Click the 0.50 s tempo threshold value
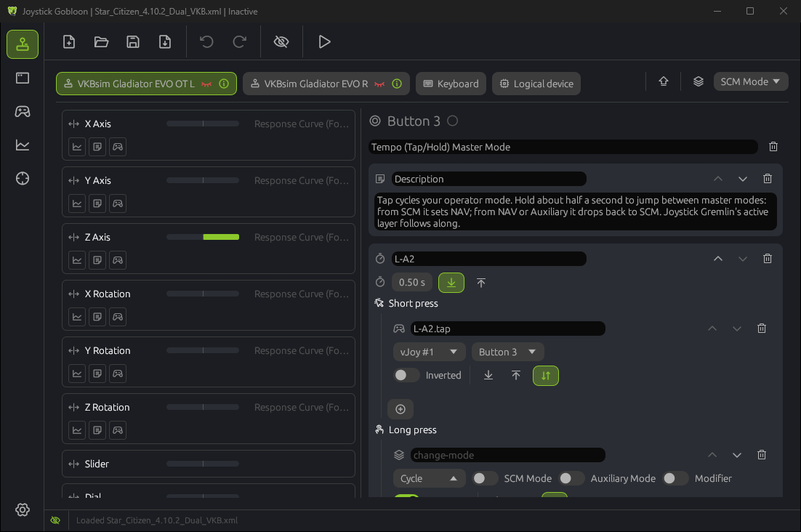Screen dimensions: 801x532 tap(411, 282)
